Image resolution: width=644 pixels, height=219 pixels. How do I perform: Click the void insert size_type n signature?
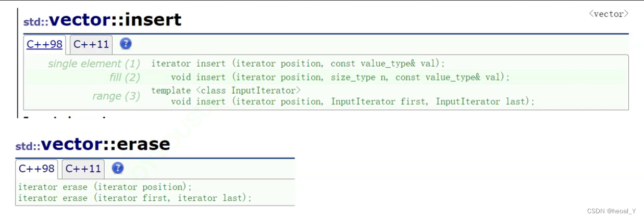pos(340,78)
